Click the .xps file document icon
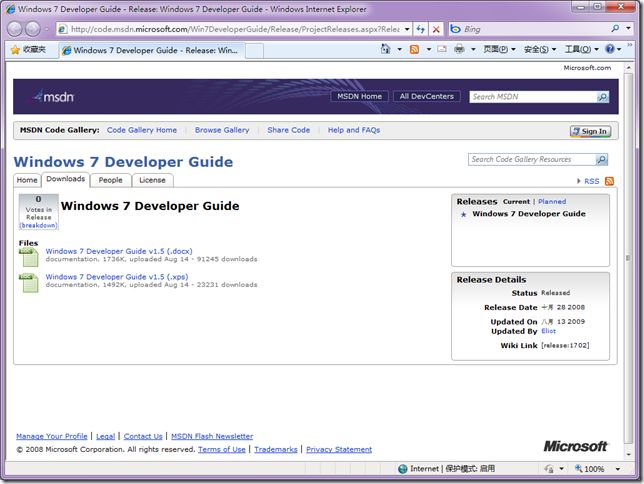 pyautogui.click(x=28, y=283)
